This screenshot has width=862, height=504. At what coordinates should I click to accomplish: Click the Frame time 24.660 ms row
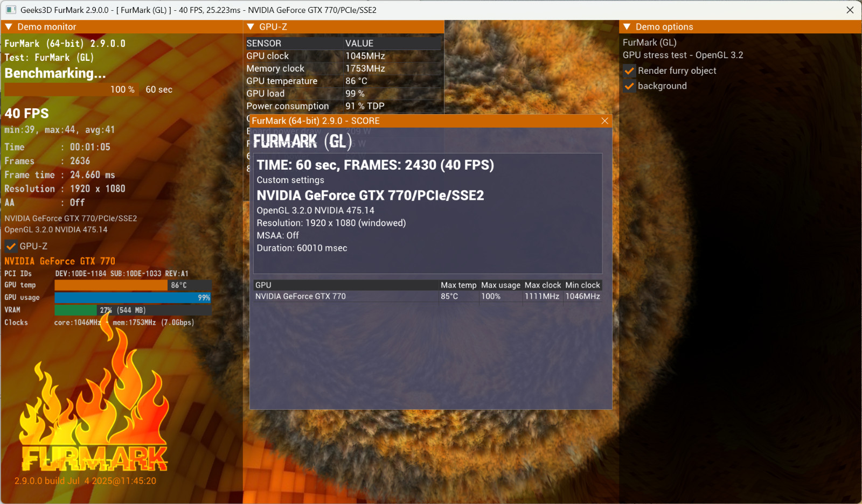point(60,175)
